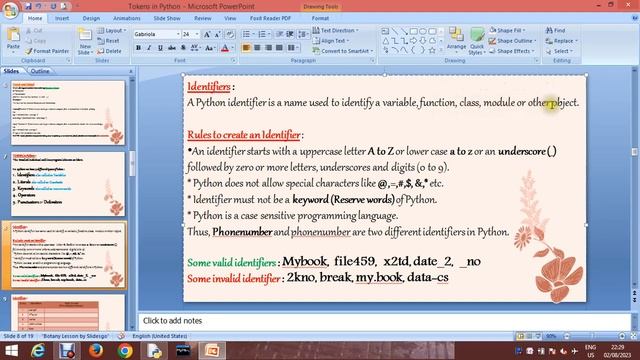Open Change Case menu
The height and width of the screenshot is (360, 640).
pyautogui.click(x=210, y=48)
